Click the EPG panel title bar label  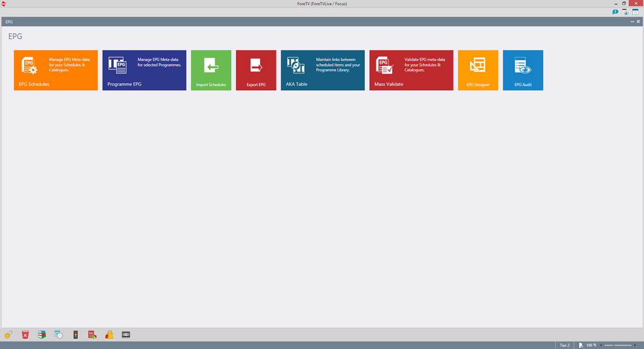coord(9,21)
